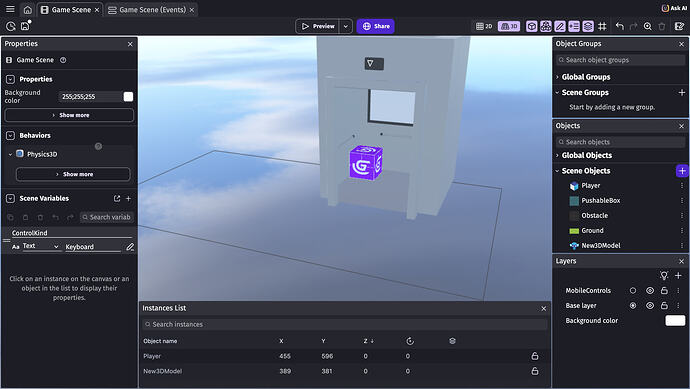Click Show more under Background color
Screen dimensions: 690x389
[69, 115]
